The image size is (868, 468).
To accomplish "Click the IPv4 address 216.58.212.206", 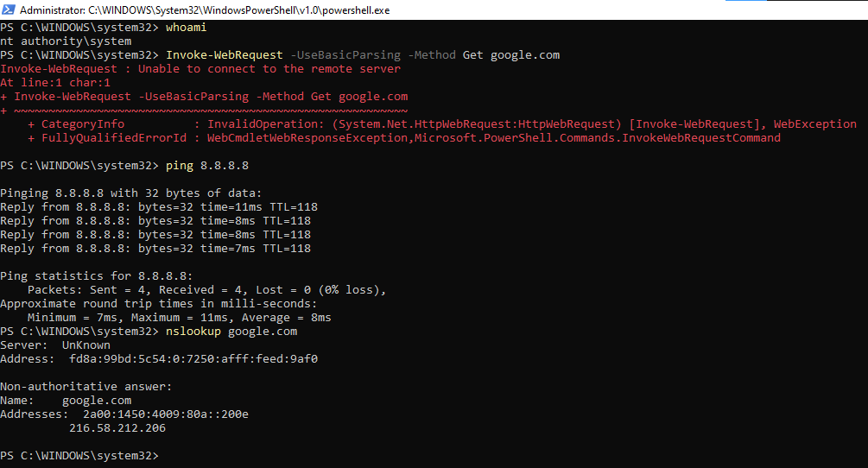I will click(117, 428).
